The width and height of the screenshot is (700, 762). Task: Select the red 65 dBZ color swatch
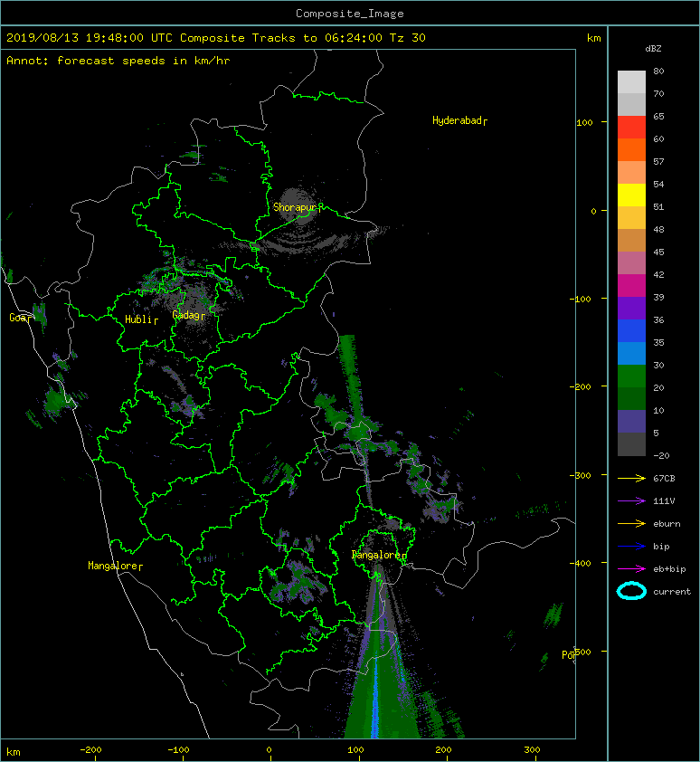[631, 127]
